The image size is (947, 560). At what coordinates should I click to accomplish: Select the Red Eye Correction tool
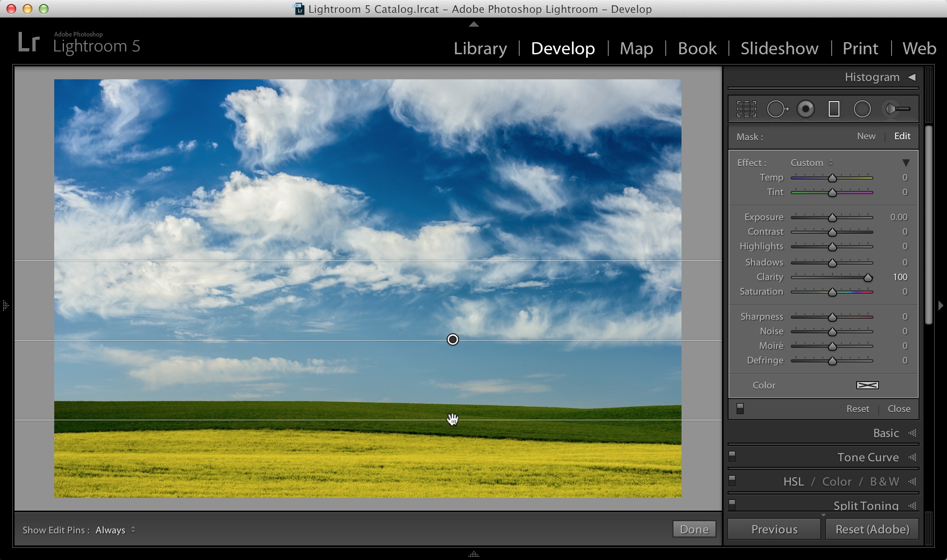pyautogui.click(x=805, y=109)
